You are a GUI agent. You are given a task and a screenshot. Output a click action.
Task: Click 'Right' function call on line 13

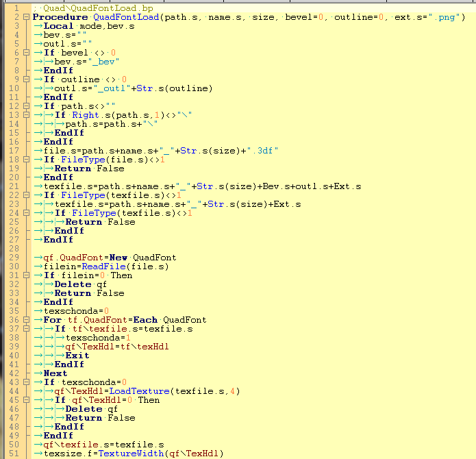click(86, 115)
